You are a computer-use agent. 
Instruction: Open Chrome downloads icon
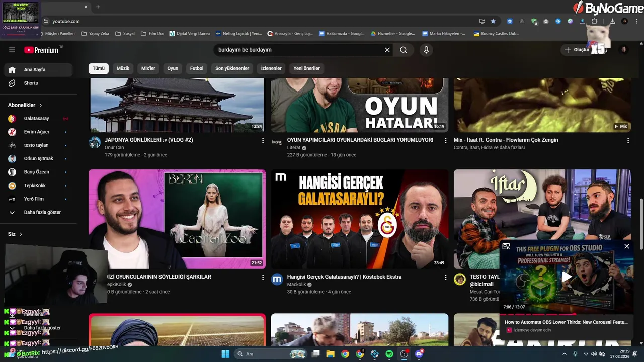(612, 21)
